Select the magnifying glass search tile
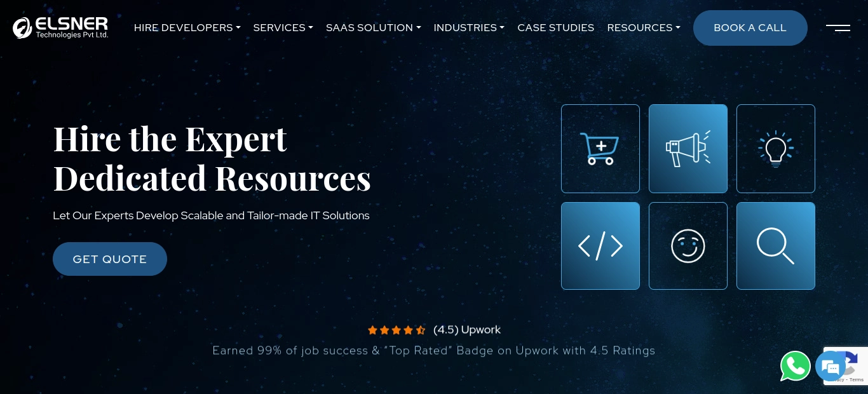This screenshot has height=394, width=868. coord(776,246)
